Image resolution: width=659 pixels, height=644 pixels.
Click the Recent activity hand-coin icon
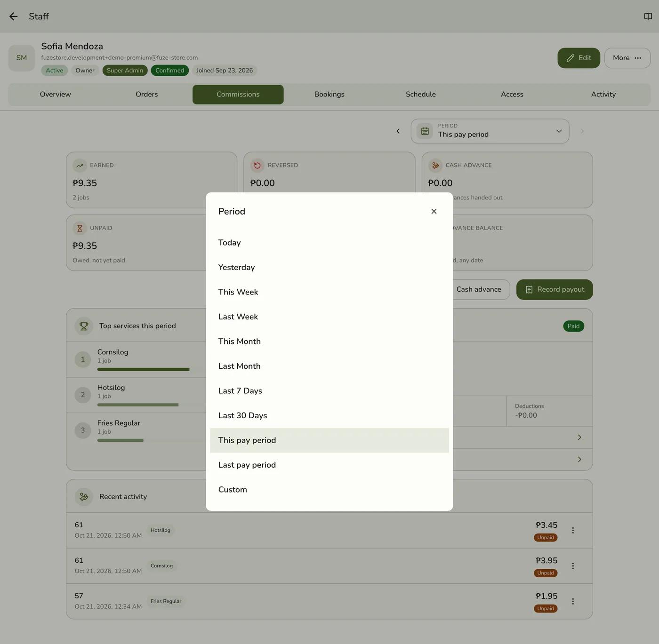84,497
